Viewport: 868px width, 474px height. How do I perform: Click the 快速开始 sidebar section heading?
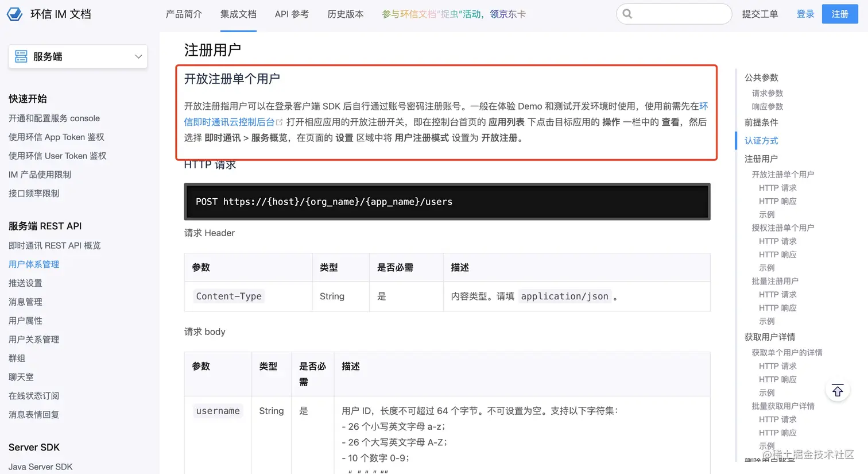point(28,99)
